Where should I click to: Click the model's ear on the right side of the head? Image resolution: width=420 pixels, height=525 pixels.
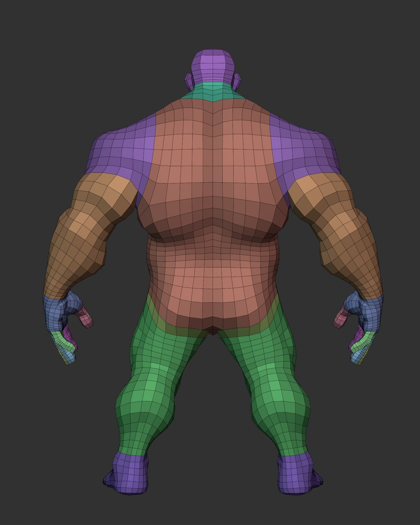[x=237, y=82]
